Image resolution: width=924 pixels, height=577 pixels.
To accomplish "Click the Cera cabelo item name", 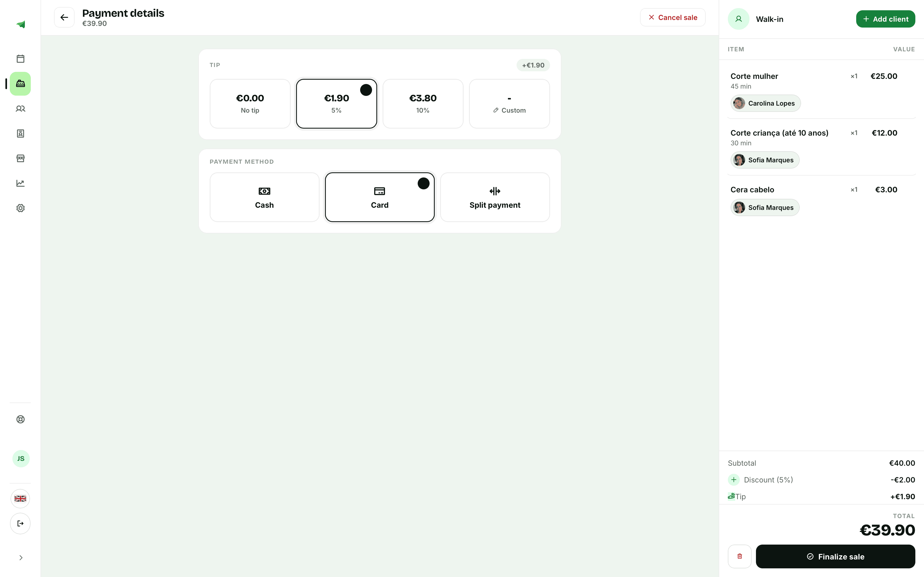I will pos(752,190).
